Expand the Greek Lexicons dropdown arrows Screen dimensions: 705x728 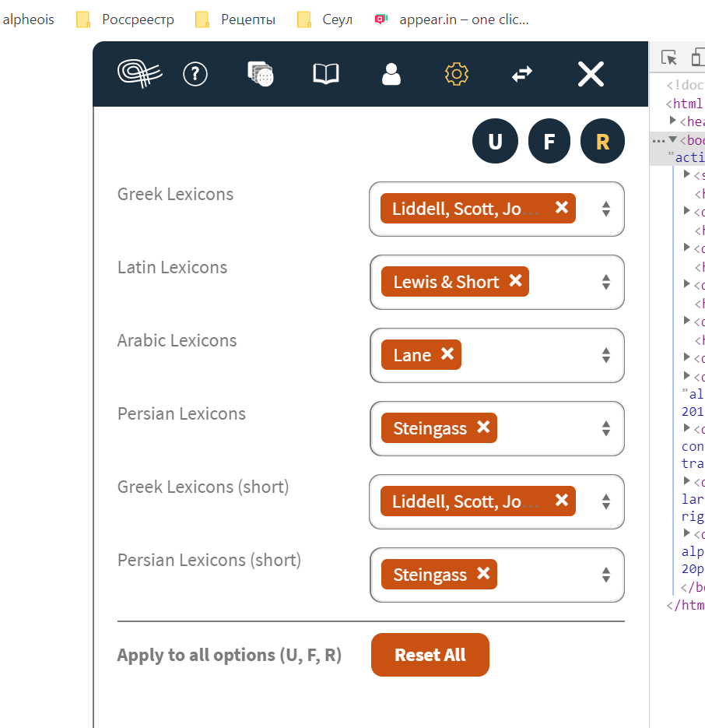click(605, 209)
